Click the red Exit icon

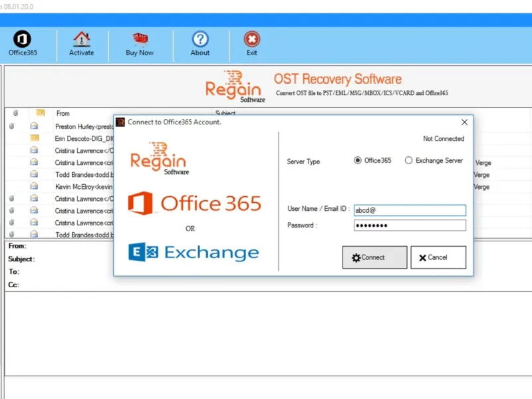(252, 39)
